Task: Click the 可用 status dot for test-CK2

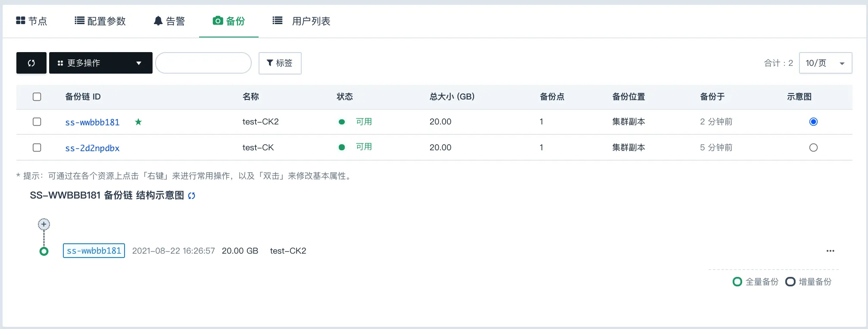Action: (342, 122)
